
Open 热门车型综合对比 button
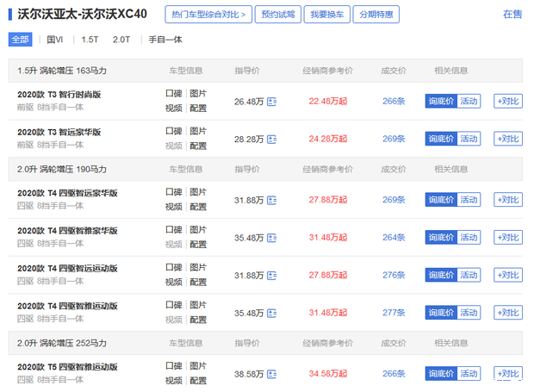tap(208, 15)
